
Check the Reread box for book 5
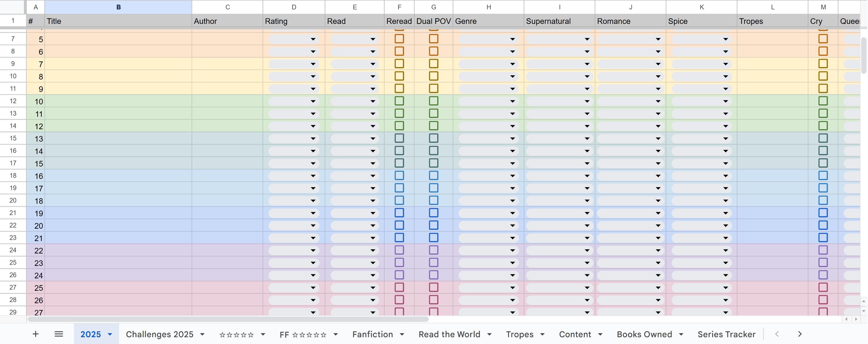(x=400, y=39)
